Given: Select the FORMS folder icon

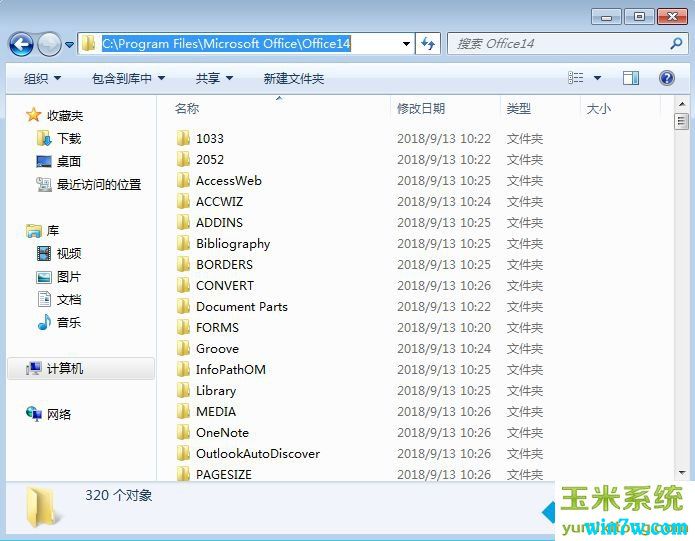Looking at the screenshot, I should point(183,327).
